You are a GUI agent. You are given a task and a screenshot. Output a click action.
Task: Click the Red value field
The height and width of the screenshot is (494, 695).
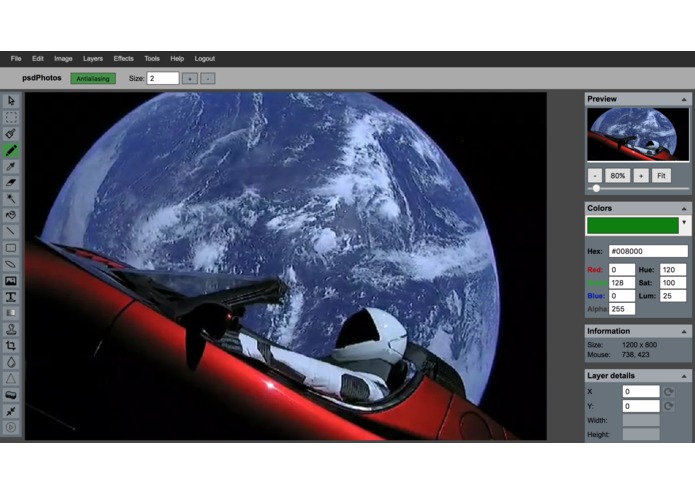pos(622,269)
